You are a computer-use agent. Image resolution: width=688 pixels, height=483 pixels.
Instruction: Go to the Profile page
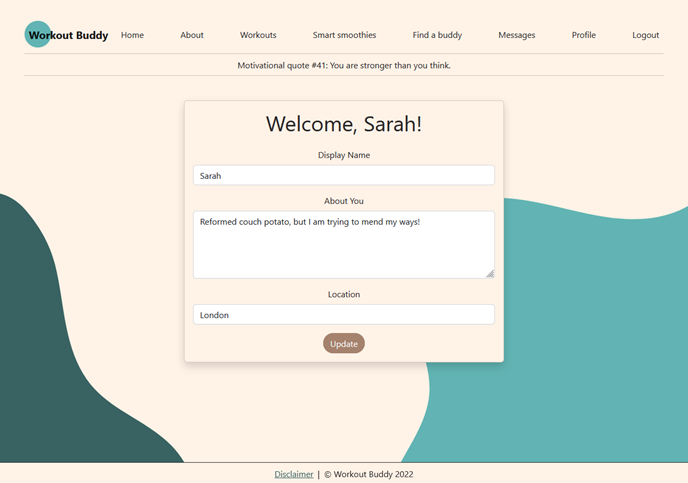click(584, 35)
